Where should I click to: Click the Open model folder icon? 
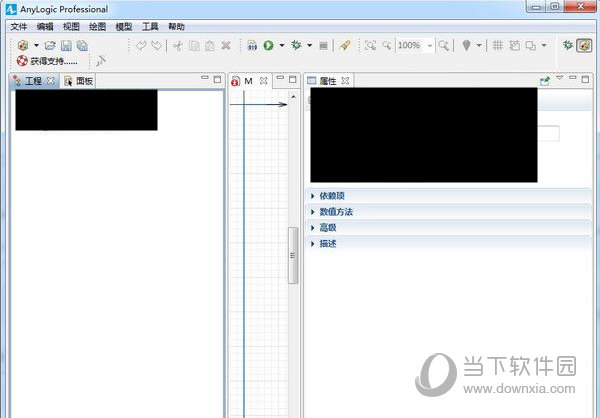pyautogui.click(x=50, y=46)
